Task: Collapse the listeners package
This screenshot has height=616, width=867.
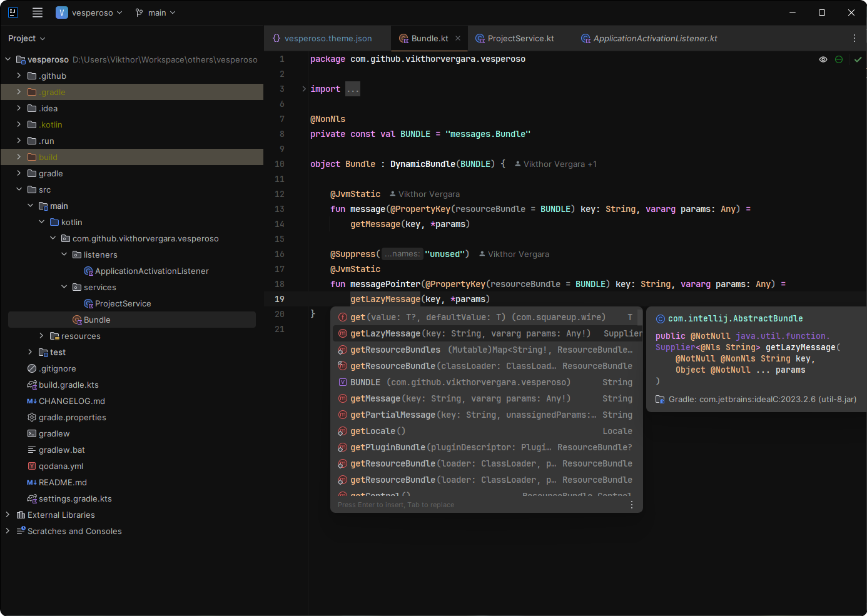Action: [64, 255]
